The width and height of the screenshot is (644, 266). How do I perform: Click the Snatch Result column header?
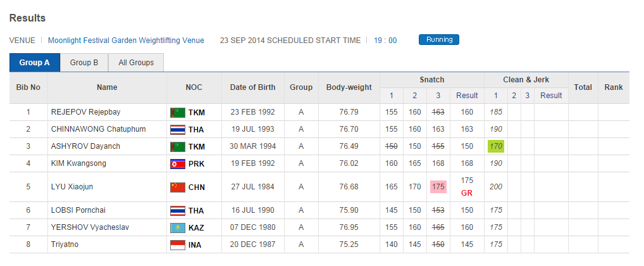(x=467, y=96)
